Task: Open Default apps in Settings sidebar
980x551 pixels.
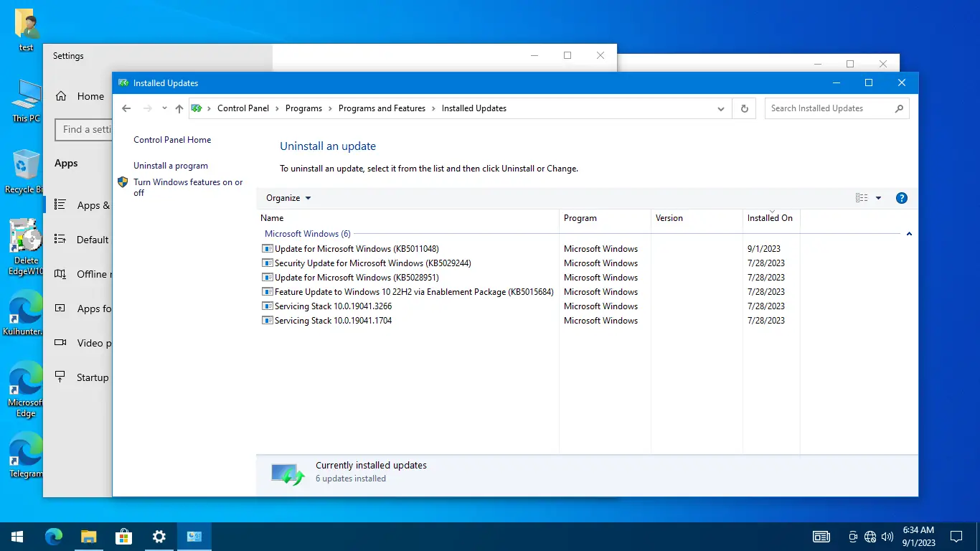Action: click(79, 240)
